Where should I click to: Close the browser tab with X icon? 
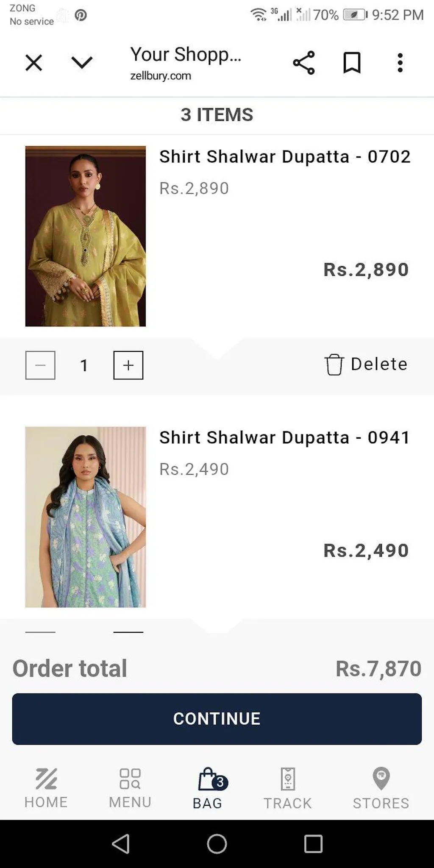(x=33, y=63)
